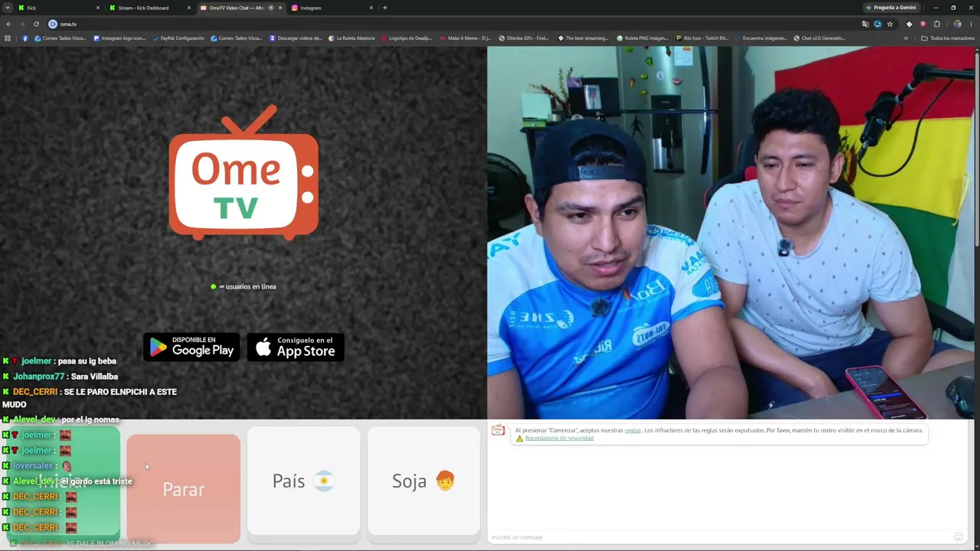Open the first Correo: Tadeo Visca bookmark
This screenshot has width=980, height=551.
60,38
